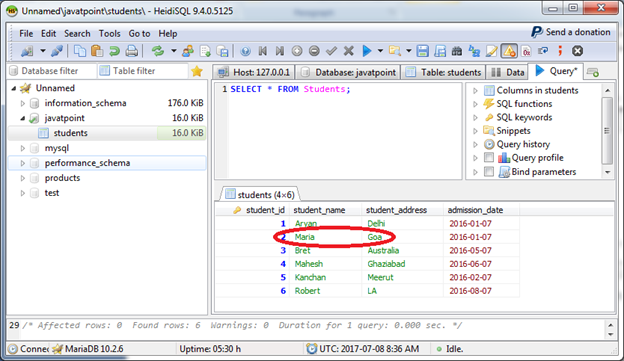The height and width of the screenshot is (361, 624).
Task: Open the Search menu
Action: [77, 33]
